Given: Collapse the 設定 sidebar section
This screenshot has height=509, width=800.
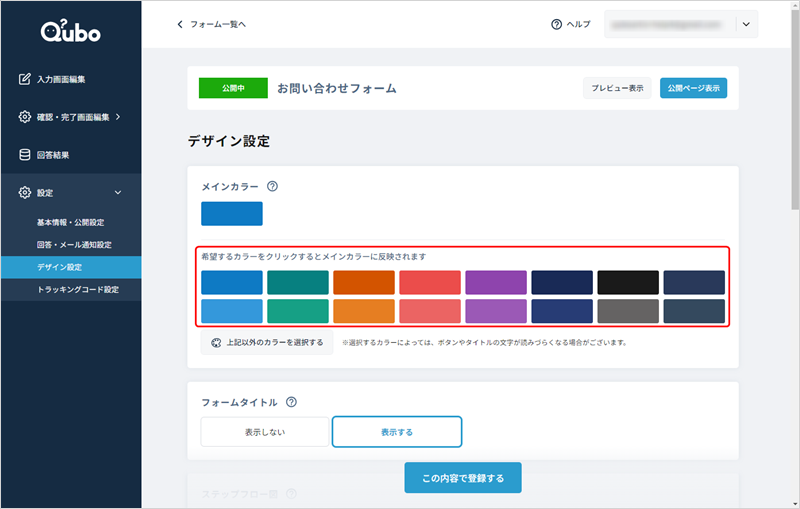Looking at the screenshot, I should click(117, 193).
